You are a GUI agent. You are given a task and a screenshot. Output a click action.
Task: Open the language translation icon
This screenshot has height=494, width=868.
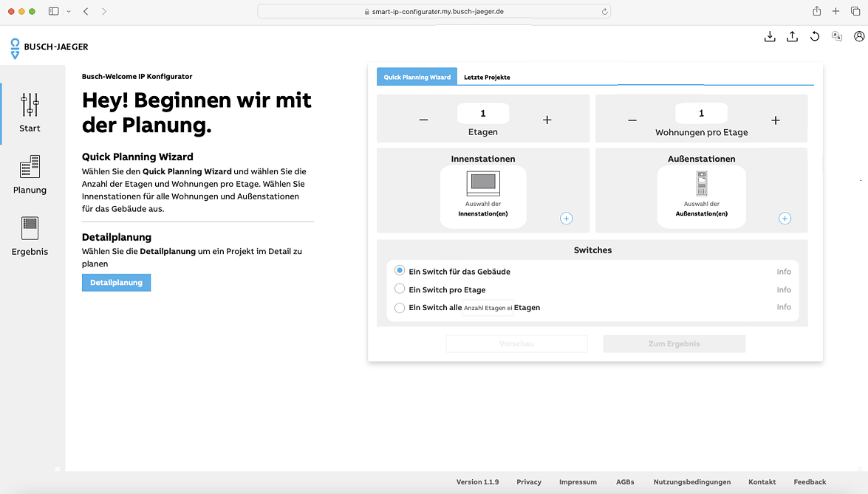837,36
